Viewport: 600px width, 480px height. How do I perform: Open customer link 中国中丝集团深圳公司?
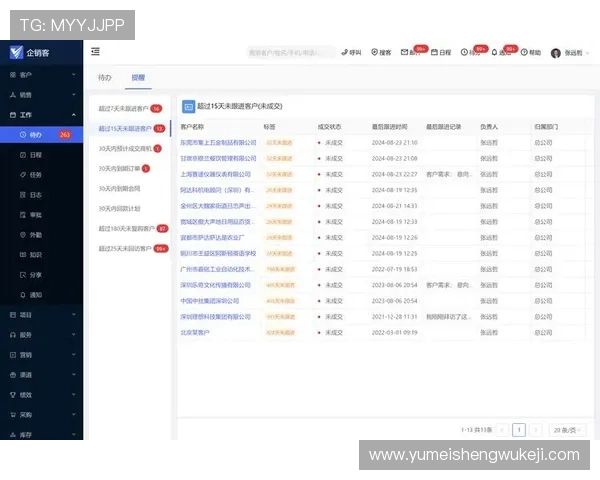tap(210, 301)
